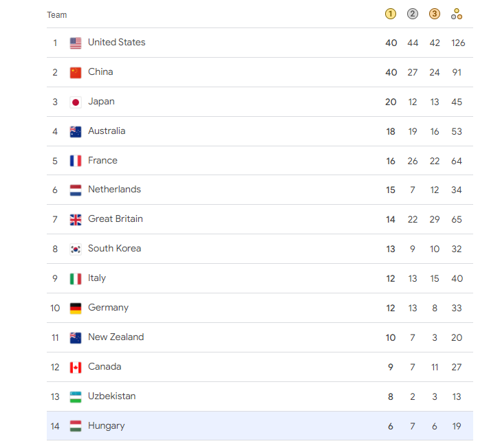The height and width of the screenshot is (448, 500).
Task: Click the Japan flag icon
Action: (76, 102)
